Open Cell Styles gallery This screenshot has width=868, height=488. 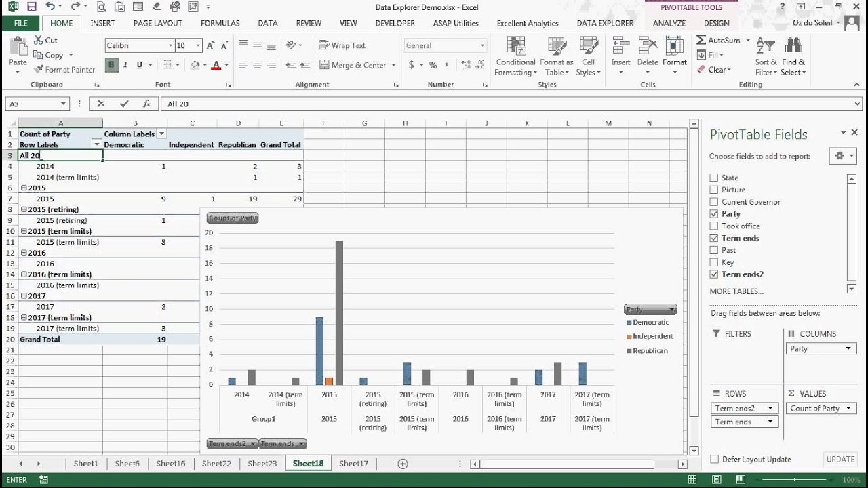tap(588, 57)
